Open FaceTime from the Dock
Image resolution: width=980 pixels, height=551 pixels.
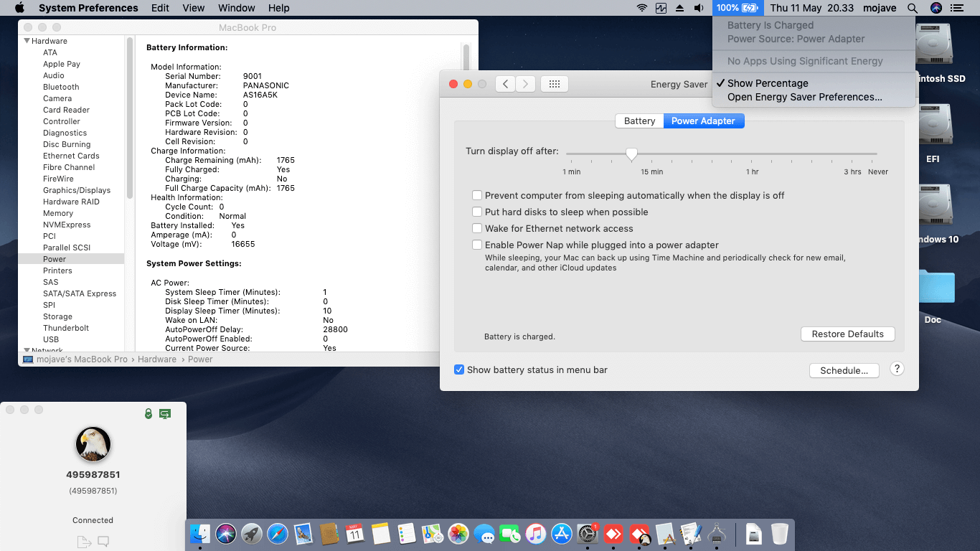pos(510,534)
